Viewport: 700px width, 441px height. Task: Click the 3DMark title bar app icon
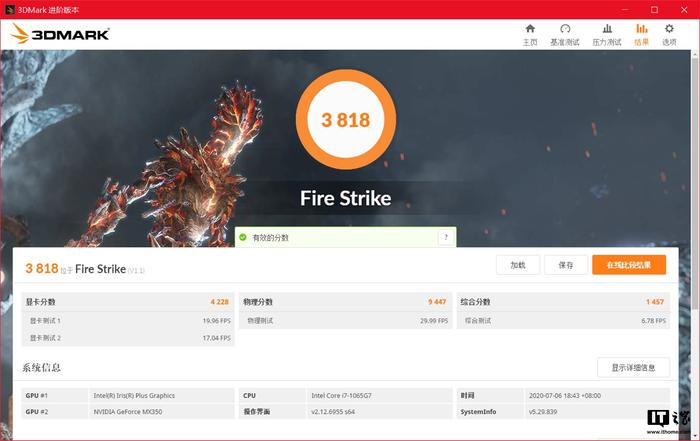click(x=9, y=9)
